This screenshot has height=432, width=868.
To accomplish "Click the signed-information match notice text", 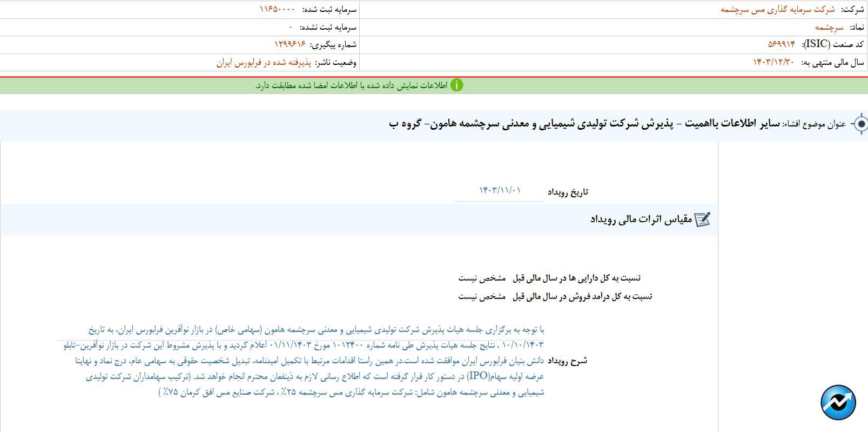I will tap(352, 85).
